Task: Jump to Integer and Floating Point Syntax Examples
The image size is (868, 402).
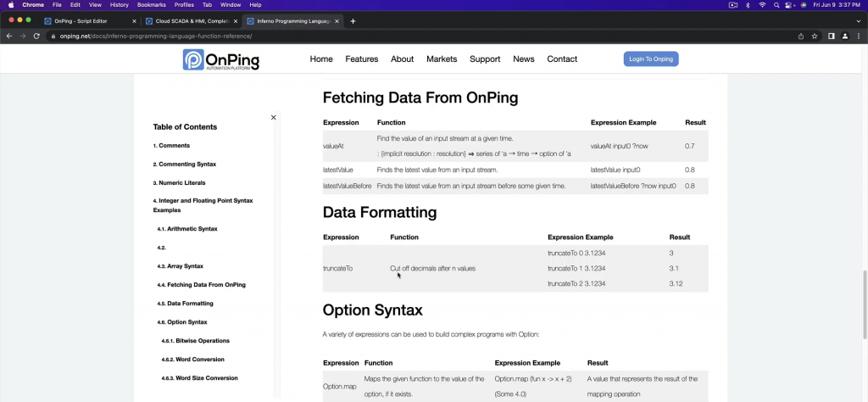Action: coord(203,205)
